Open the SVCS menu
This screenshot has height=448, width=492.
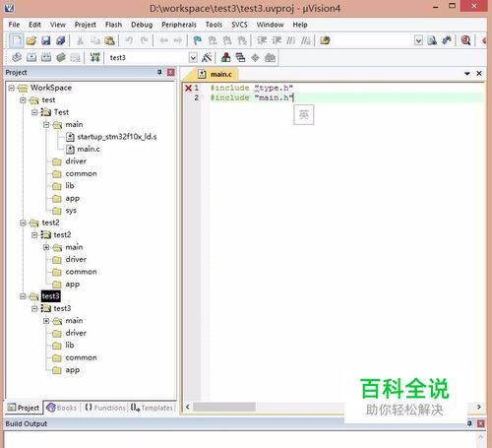239,25
